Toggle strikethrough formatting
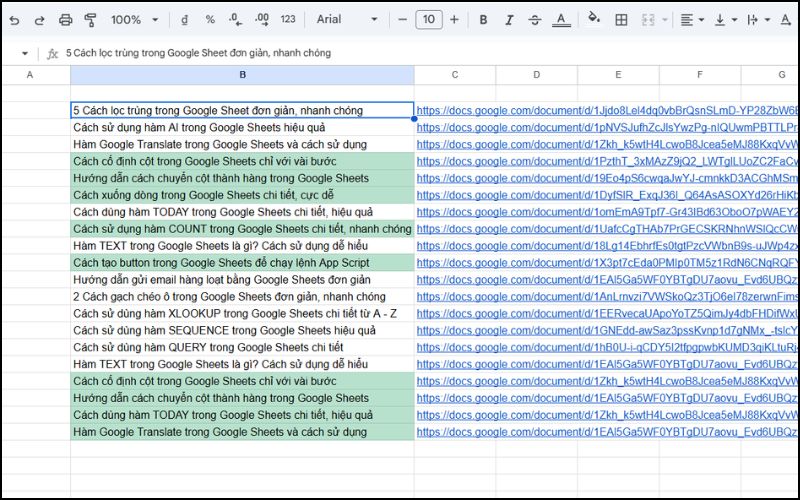Screen dimensions: 800x500 pos(534,20)
